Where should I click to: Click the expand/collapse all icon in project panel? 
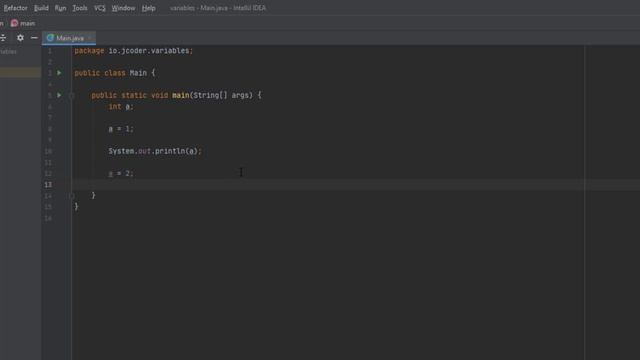tap(3, 38)
